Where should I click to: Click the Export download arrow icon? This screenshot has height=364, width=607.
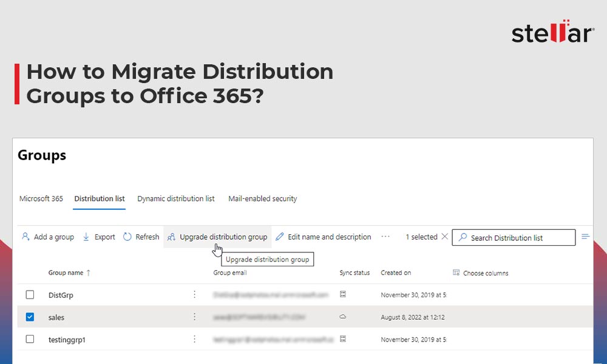coord(86,237)
